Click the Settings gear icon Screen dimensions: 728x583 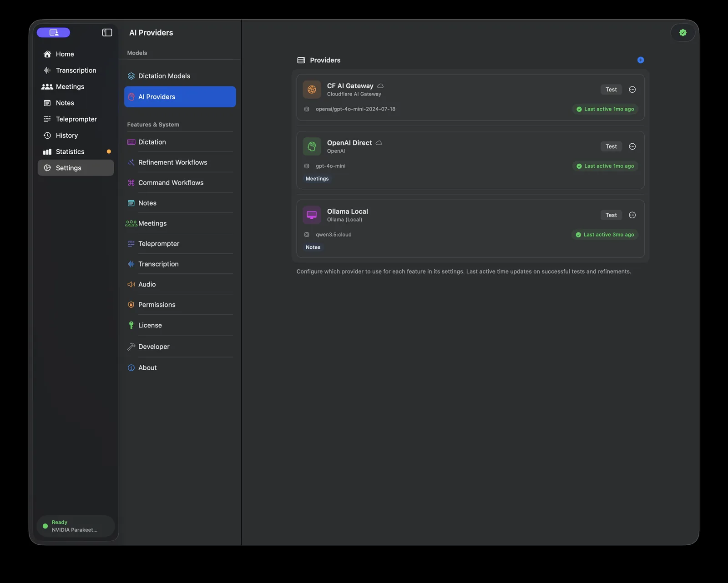click(x=47, y=168)
